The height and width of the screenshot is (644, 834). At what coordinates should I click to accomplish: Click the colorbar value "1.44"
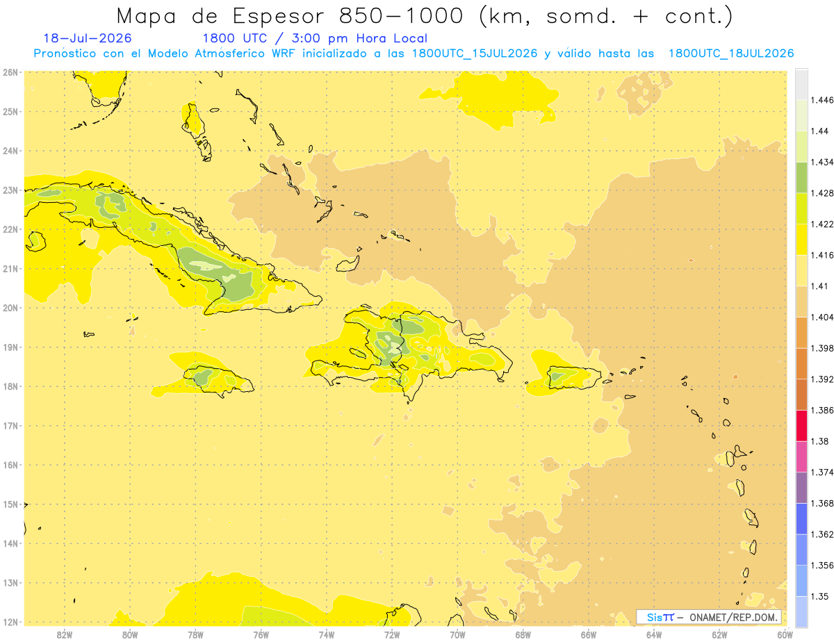pyautogui.click(x=819, y=131)
